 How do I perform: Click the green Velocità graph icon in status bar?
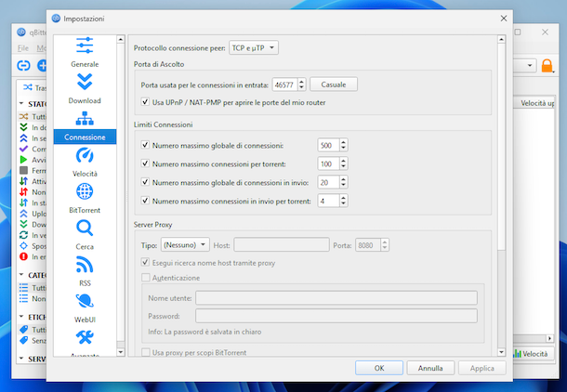click(x=518, y=354)
